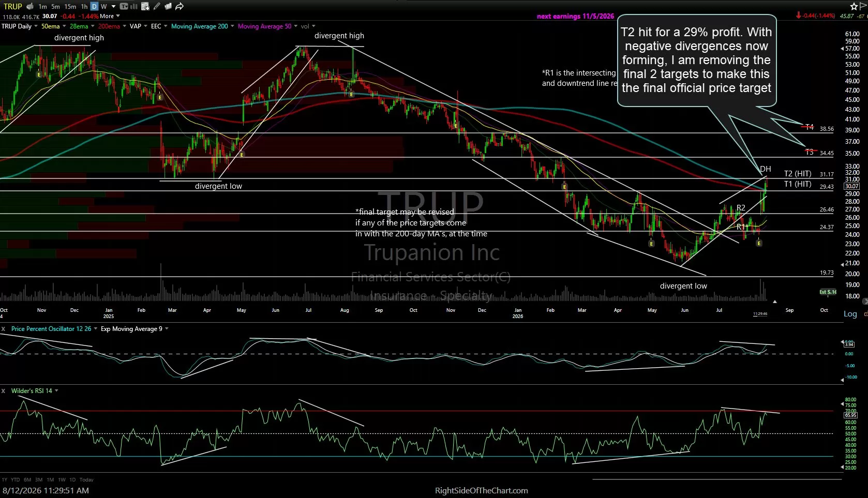Close the Price Percent Oscillator pane with X
Viewport: 868px width, 498px height.
(x=3, y=329)
